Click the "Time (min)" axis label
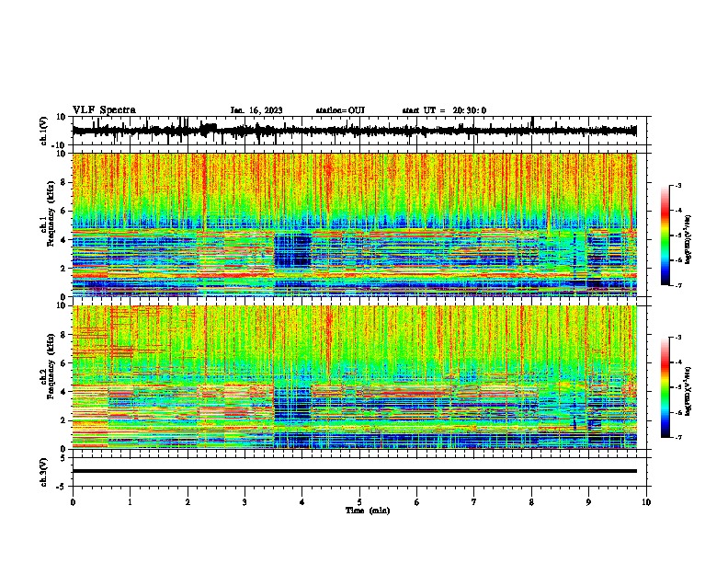The width and height of the screenshot is (728, 563). [368, 511]
